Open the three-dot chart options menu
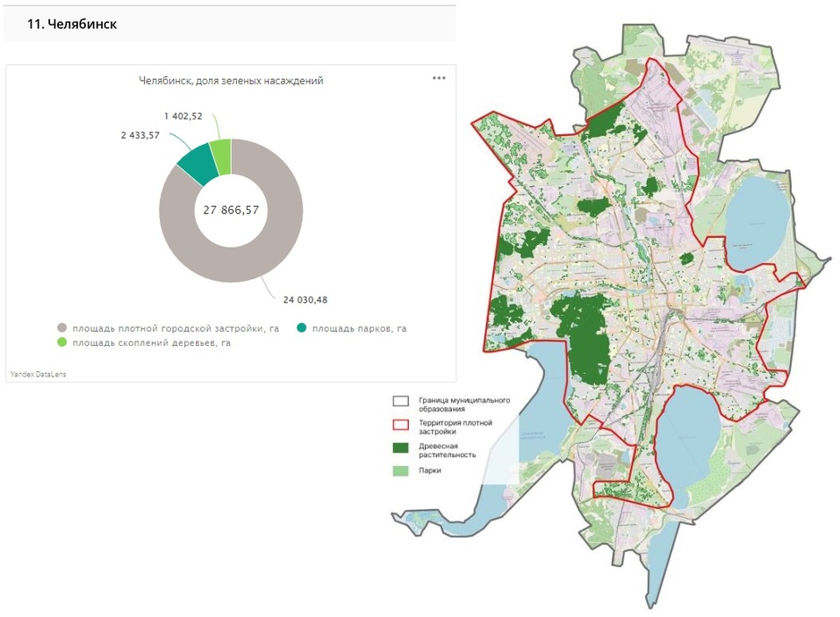This screenshot has width=840, height=617. click(x=439, y=78)
